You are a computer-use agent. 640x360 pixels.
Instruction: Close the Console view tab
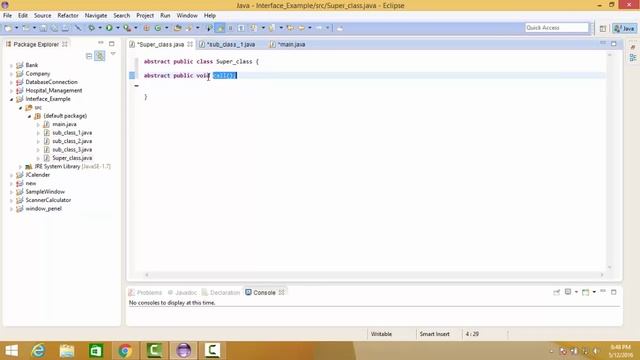tap(282, 293)
